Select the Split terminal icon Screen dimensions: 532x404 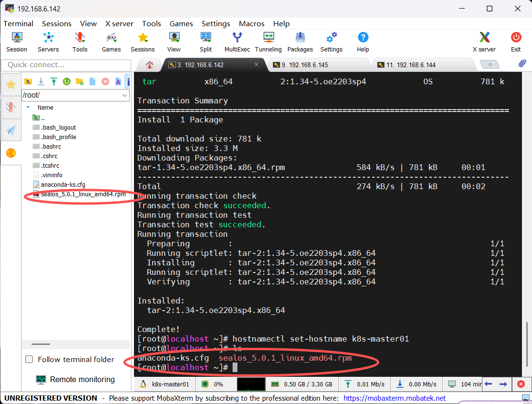[x=205, y=42]
